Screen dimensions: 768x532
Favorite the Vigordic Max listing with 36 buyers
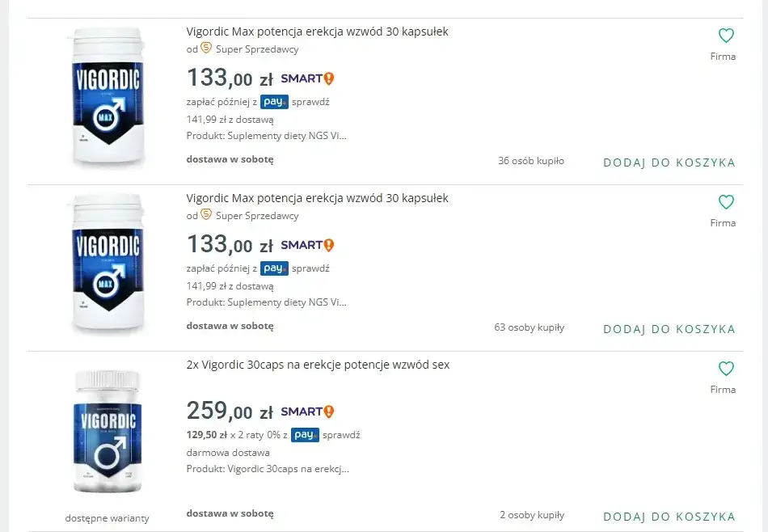click(x=726, y=36)
